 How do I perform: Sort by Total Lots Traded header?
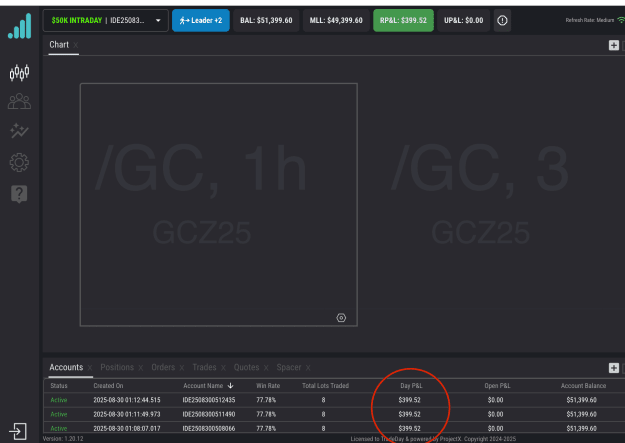(325, 386)
